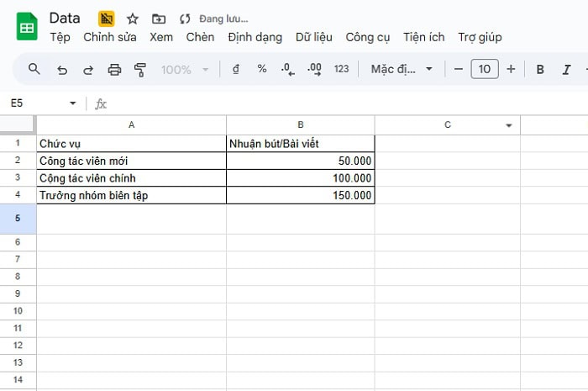Open the Dữ liệu menu
This screenshot has width=588, height=391.
313,37
